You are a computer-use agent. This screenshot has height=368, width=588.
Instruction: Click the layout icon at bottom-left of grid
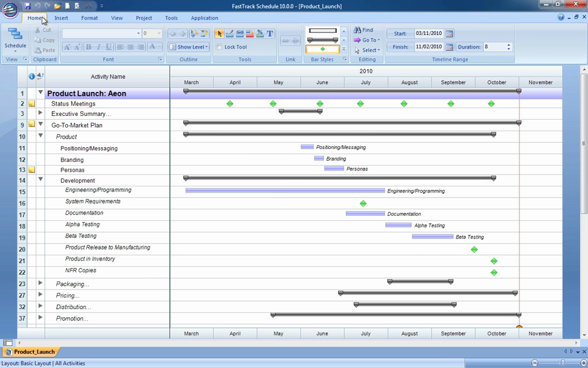(x=7, y=342)
